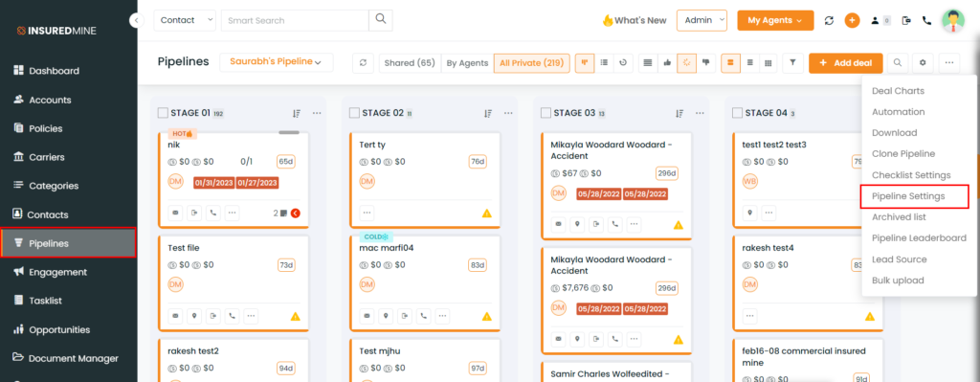Image resolution: width=980 pixels, height=382 pixels.
Task: Select Clone Pipeline menu entry
Action: [x=903, y=154]
